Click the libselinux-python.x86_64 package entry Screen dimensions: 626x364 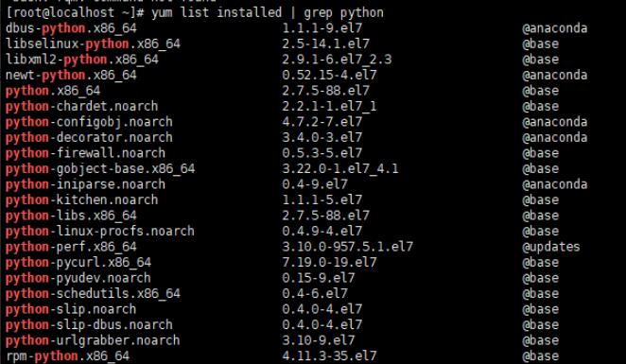93,43
